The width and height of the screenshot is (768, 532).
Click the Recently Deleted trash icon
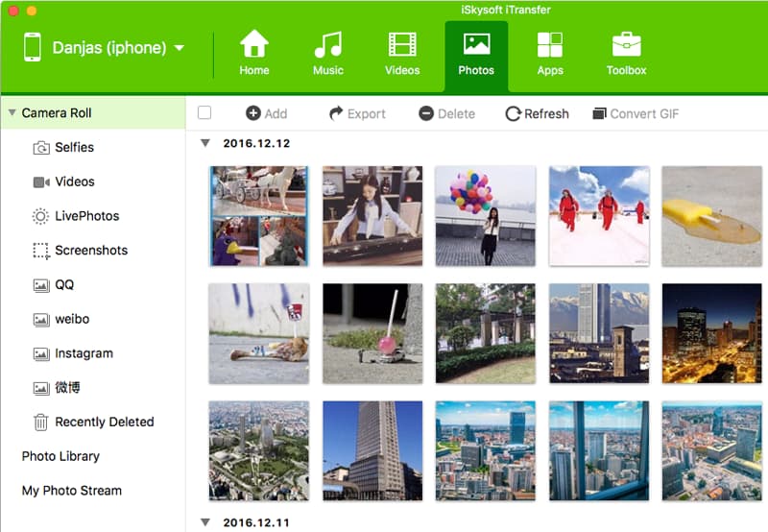[41, 422]
